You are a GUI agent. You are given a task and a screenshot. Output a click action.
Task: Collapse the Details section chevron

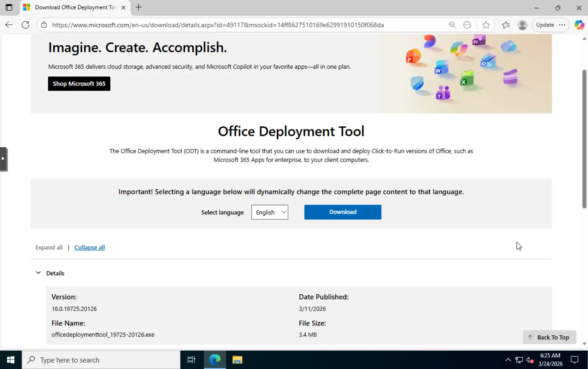38,273
